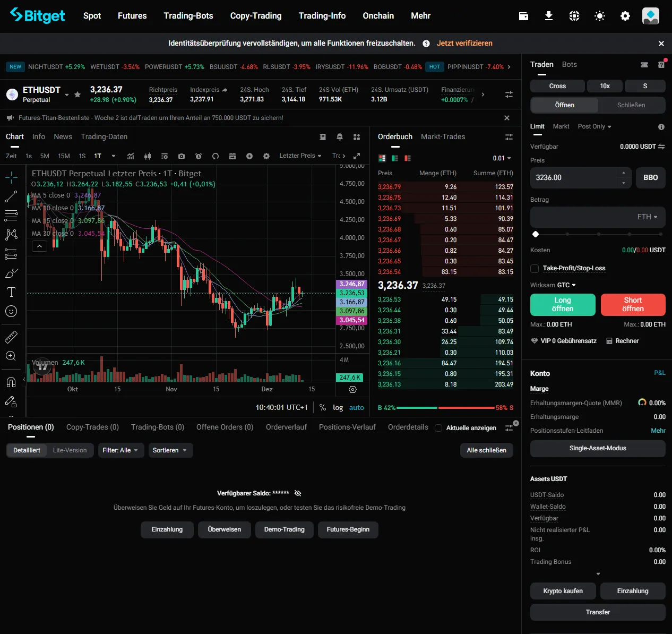The height and width of the screenshot is (634, 672).
Task: Toggle the light theme sun icon
Action: pos(600,16)
